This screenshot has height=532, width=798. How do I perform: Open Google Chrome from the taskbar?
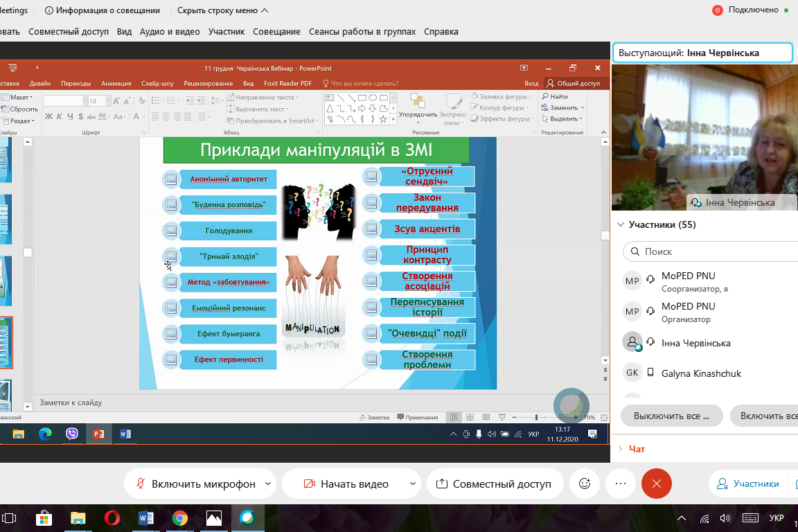point(180,518)
